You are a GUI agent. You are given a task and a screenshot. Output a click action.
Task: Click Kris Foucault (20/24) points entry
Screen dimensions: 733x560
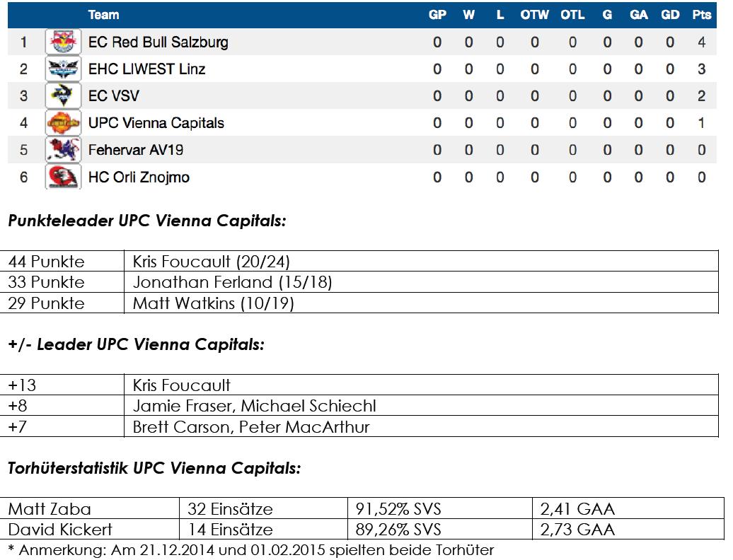211,262
